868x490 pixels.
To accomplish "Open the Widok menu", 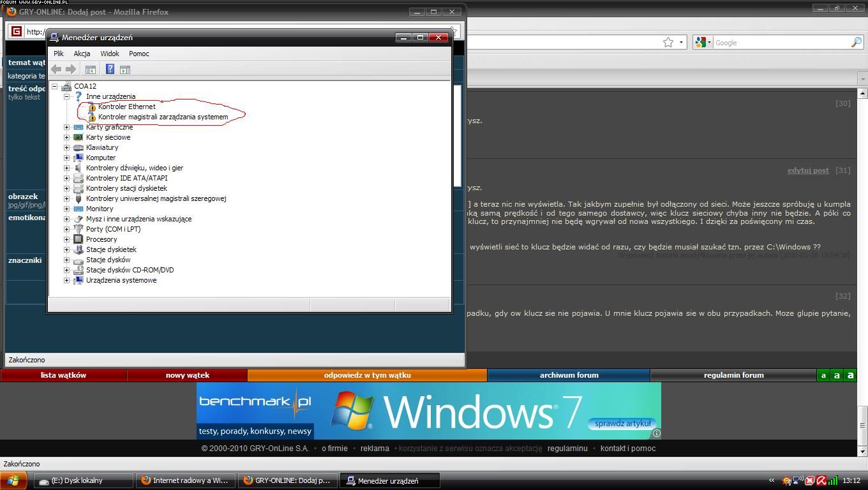I will pyautogui.click(x=110, y=54).
